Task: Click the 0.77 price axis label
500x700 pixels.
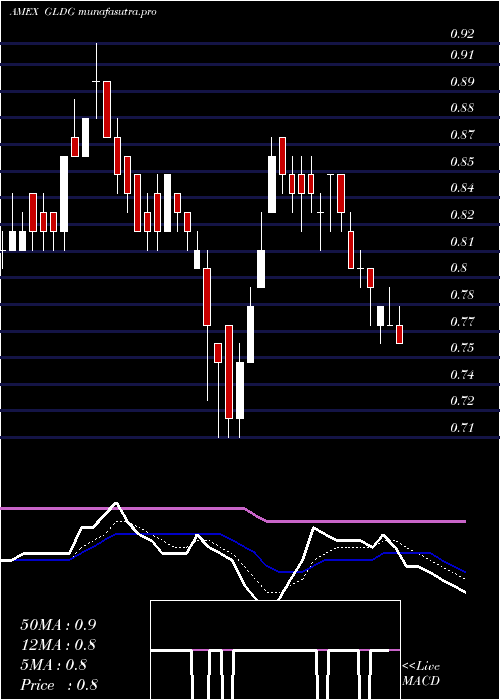Action: (462, 321)
